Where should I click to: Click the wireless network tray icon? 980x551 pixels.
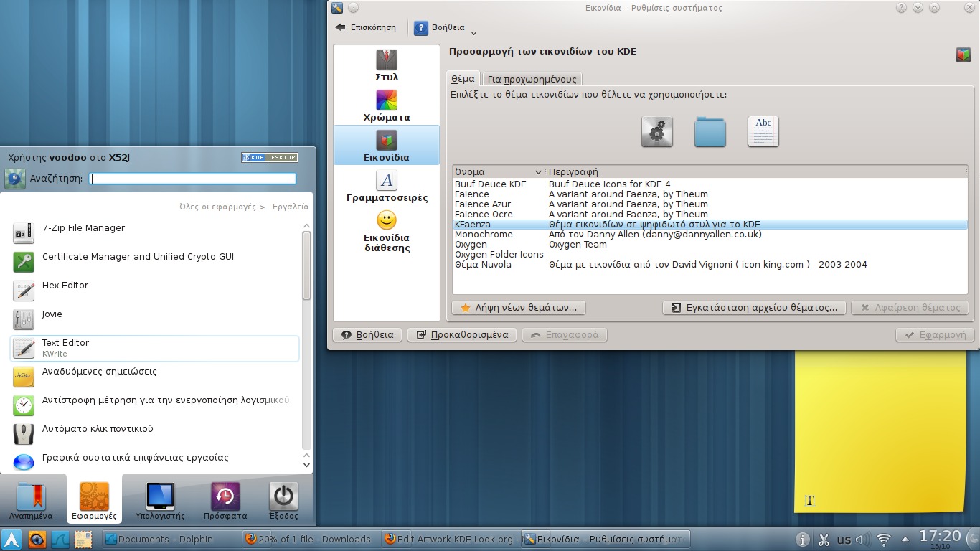(884, 540)
